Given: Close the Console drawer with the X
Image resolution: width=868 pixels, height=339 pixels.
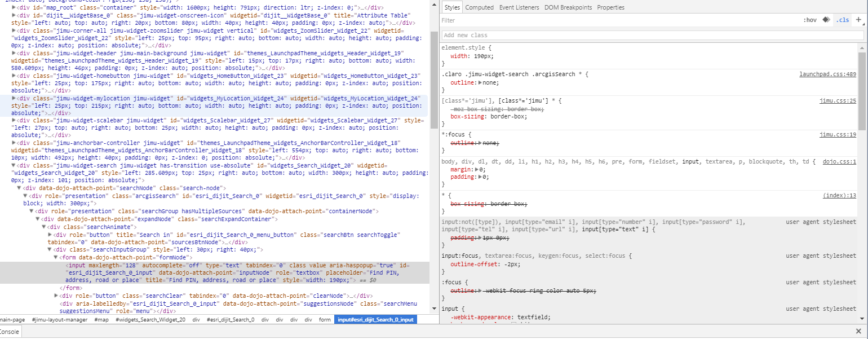Looking at the screenshot, I should pyautogui.click(x=858, y=332).
